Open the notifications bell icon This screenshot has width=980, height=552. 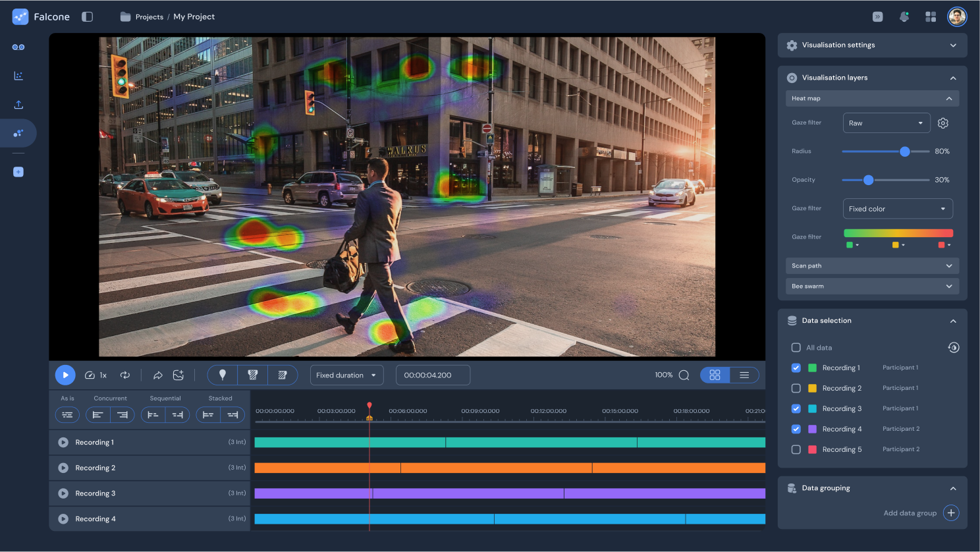(x=904, y=17)
